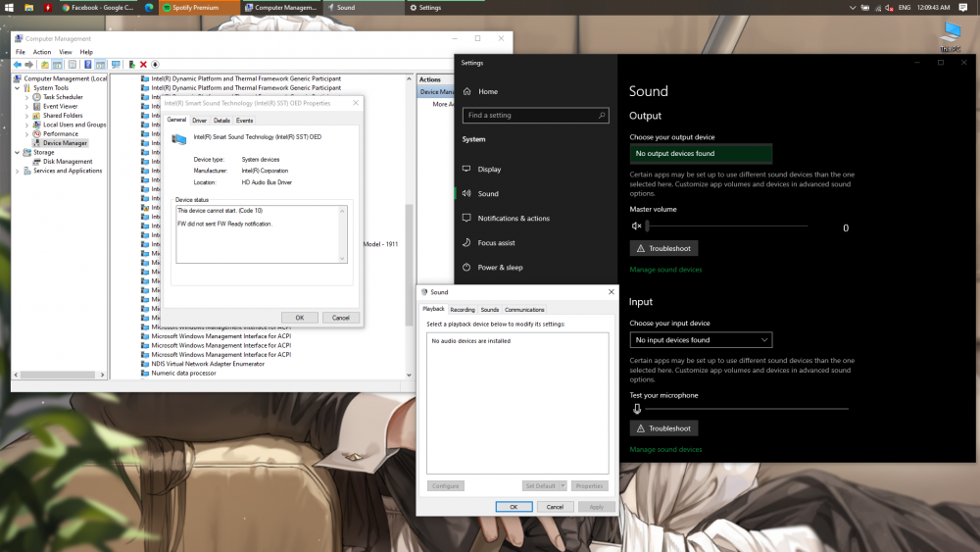Switch to Spotify Premium taskbar window
This screenshot has width=980, height=552.
click(199, 8)
